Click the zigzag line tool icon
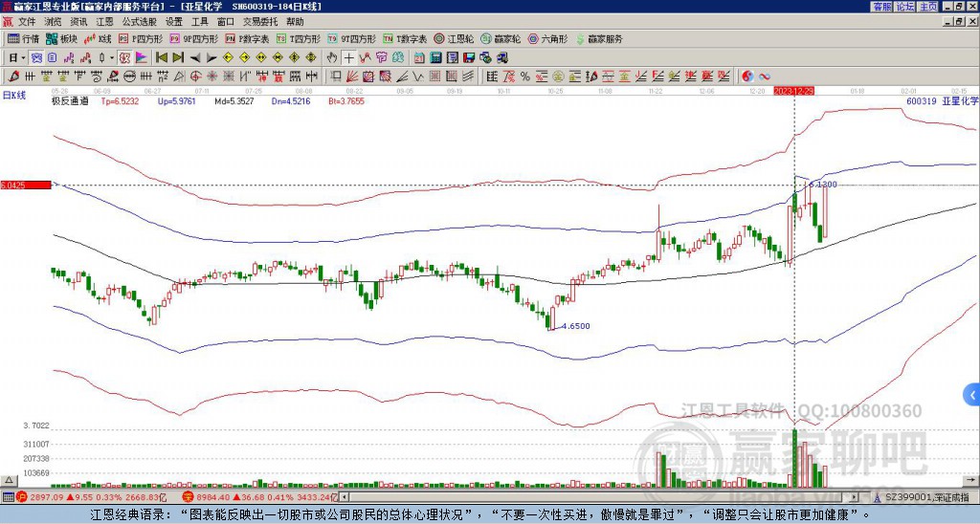 click(417, 76)
